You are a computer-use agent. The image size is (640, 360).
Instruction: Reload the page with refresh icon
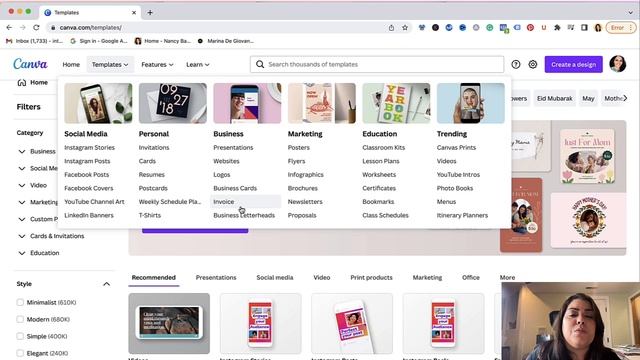coord(36,27)
